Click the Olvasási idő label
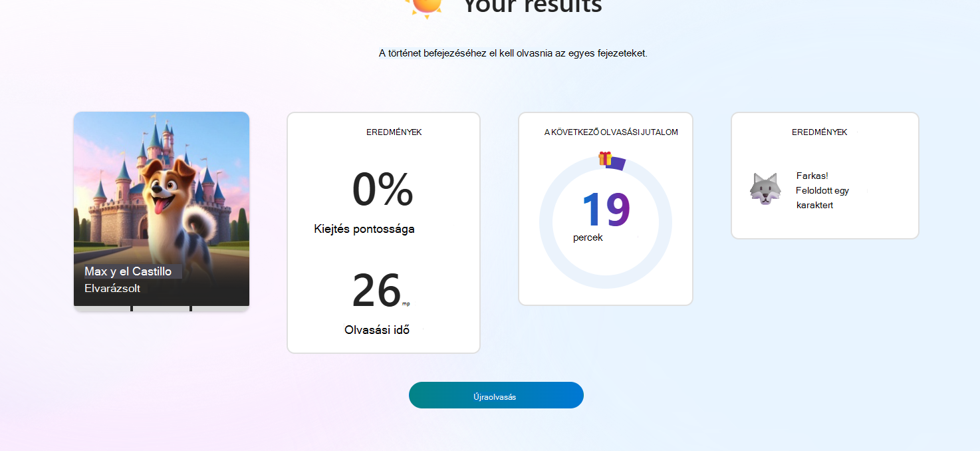 (377, 329)
